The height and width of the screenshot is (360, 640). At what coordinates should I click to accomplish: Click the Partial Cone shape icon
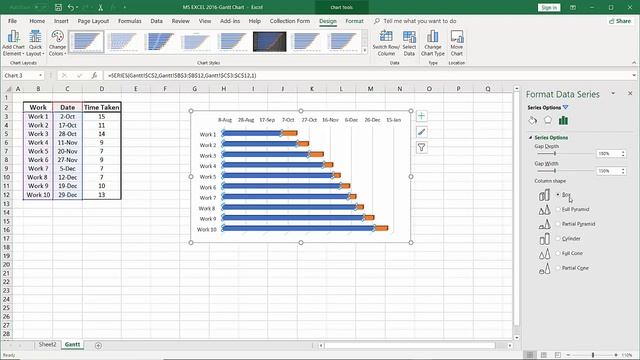544,268
